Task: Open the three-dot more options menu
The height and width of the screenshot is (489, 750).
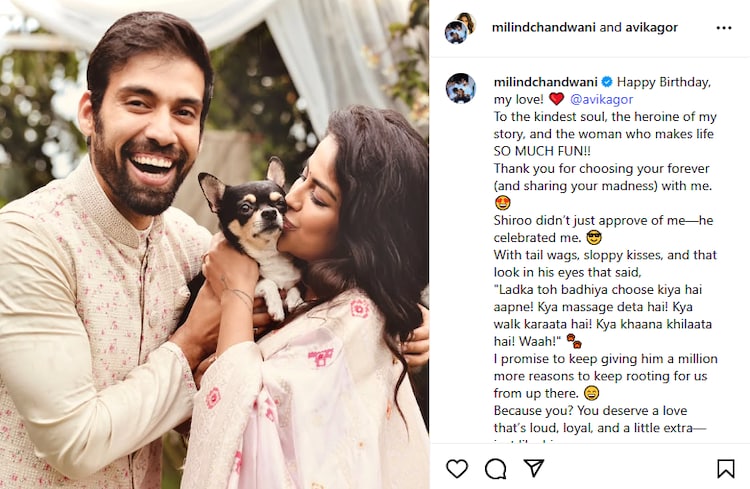Action: [724, 28]
